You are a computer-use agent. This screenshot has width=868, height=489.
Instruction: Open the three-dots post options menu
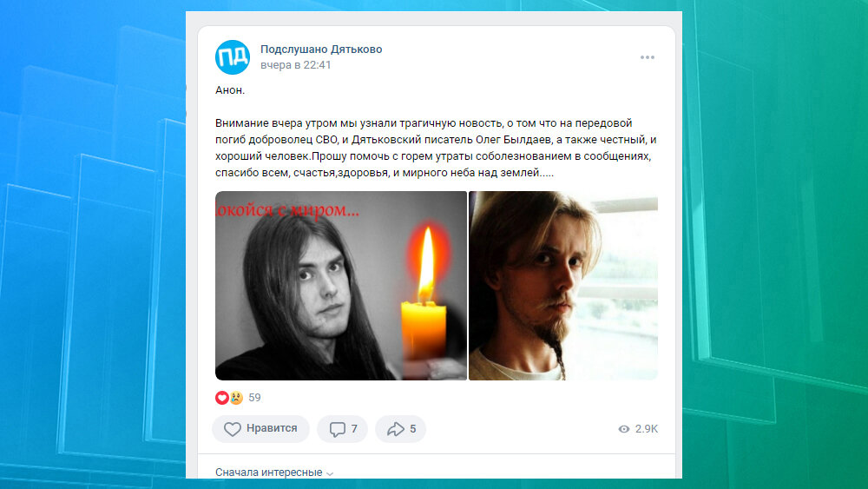(648, 57)
